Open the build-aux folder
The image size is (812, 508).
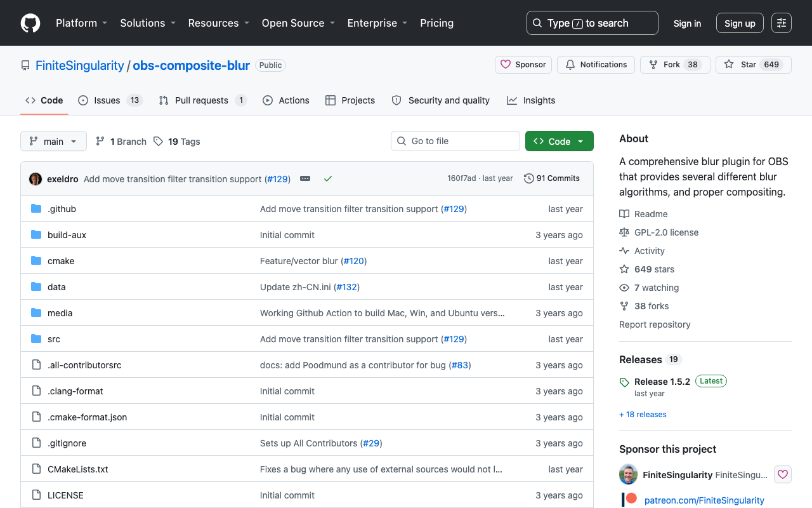(67, 235)
